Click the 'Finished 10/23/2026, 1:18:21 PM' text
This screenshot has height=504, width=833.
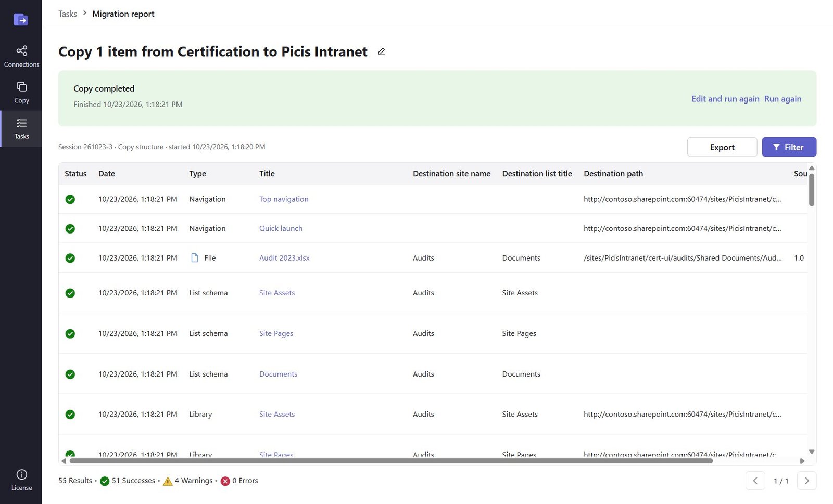click(128, 105)
